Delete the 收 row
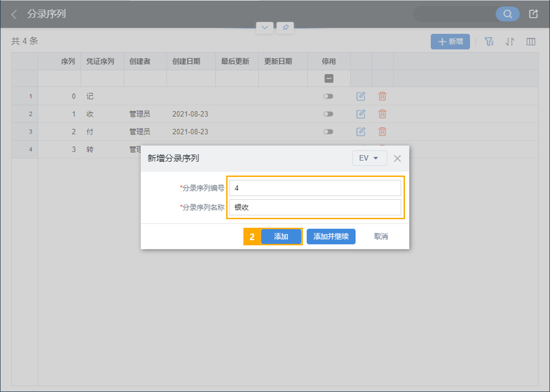Screen dimensions: 550x392 click(x=382, y=114)
